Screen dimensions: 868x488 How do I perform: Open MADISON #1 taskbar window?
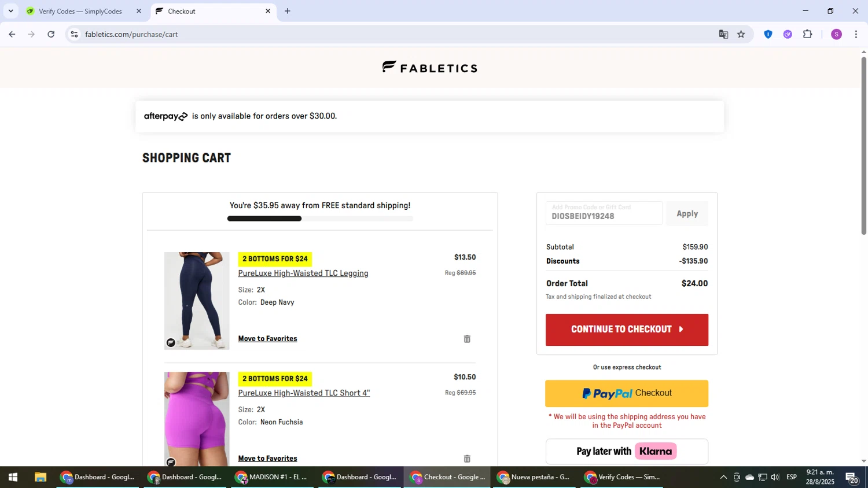pyautogui.click(x=272, y=477)
